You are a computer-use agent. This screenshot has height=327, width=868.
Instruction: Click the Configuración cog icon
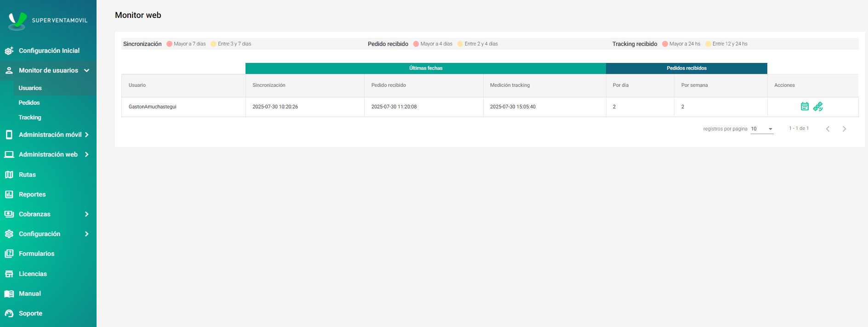tap(9, 234)
